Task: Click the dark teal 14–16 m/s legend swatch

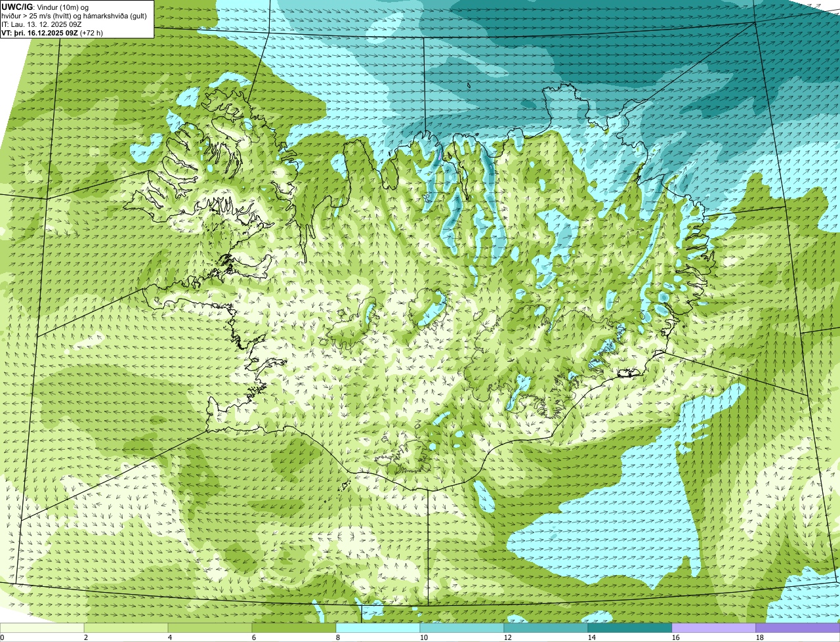Action: (630, 628)
